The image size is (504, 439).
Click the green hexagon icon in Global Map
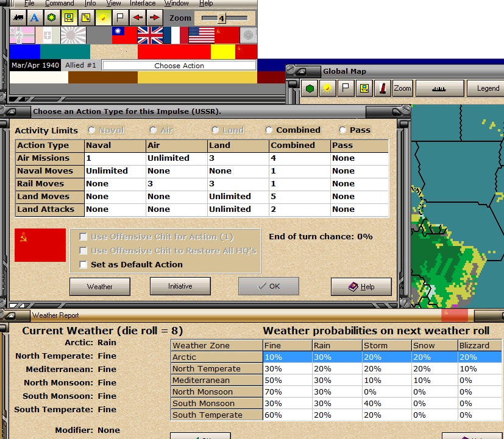coord(310,88)
